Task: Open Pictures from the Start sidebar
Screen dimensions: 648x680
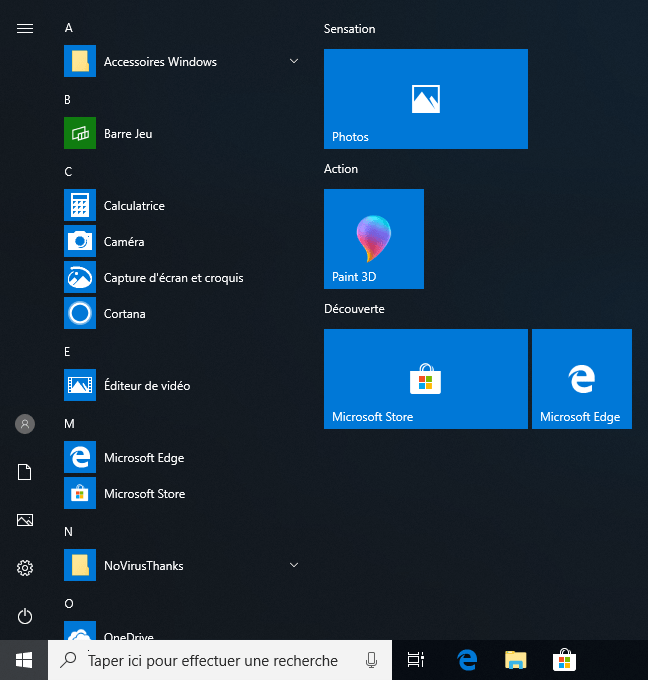Action: point(25,520)
